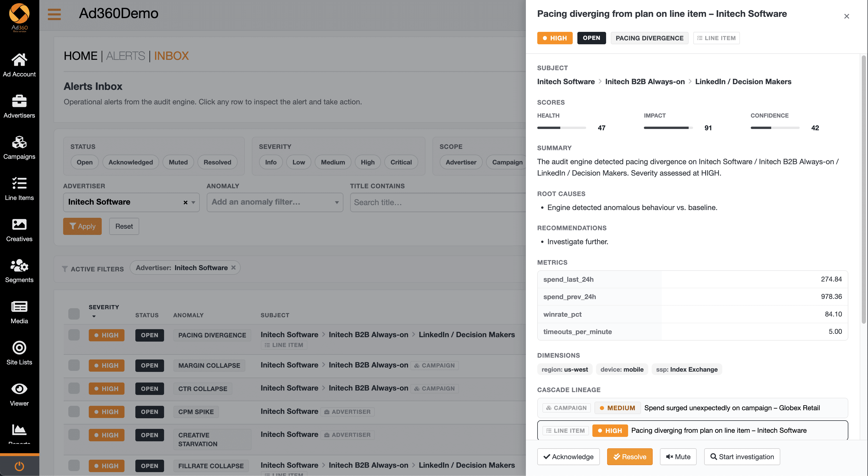Image resolution: width=868 pixels, height=476 pixels.
Task: Clear the Initech Software advertiser selection
Action: 185,202
